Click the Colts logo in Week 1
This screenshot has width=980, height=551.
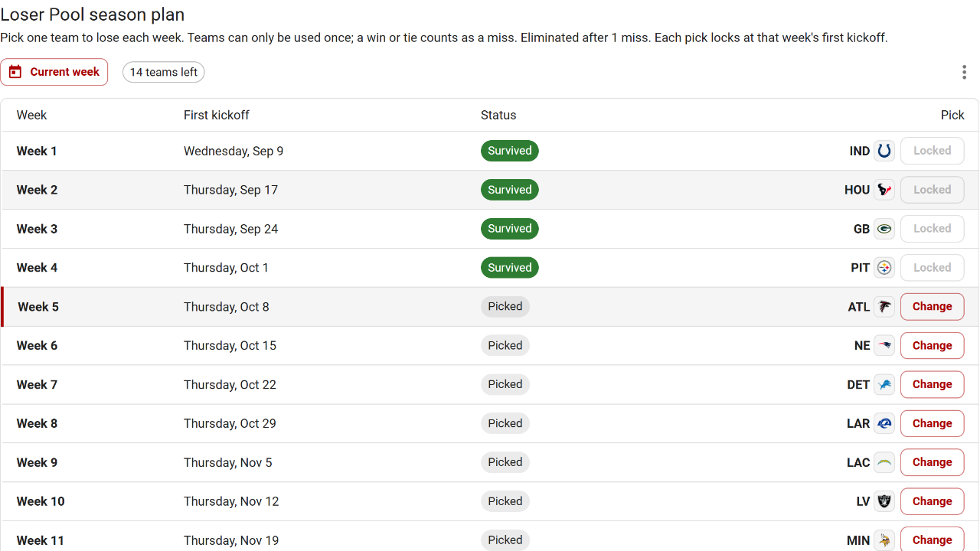pos(884,151)
